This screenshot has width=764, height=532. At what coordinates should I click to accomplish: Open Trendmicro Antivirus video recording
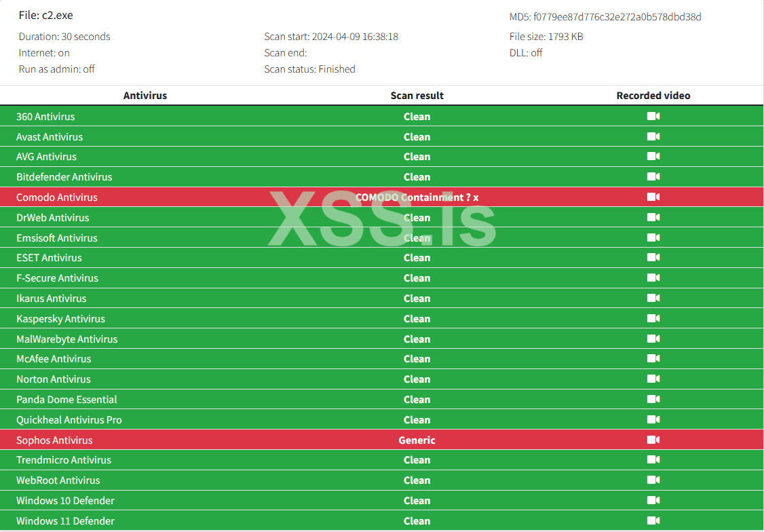coord(653,459)
